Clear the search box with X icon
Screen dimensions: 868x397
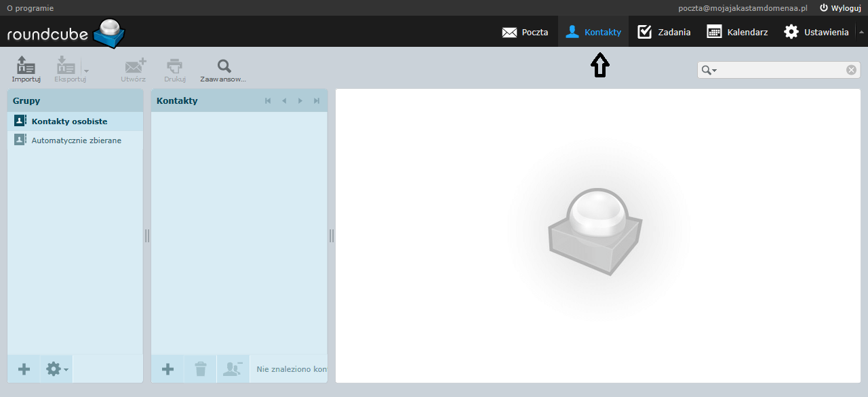(851, 70)
